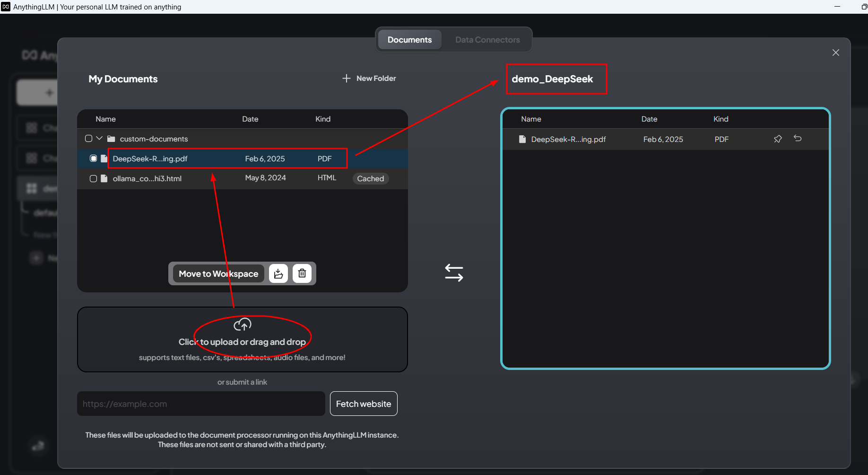Image resolution: width=868 pixels, height=475 pixels.
Task: Click the demo_DeepSeek workspace title
Action: tap(552, 79)
